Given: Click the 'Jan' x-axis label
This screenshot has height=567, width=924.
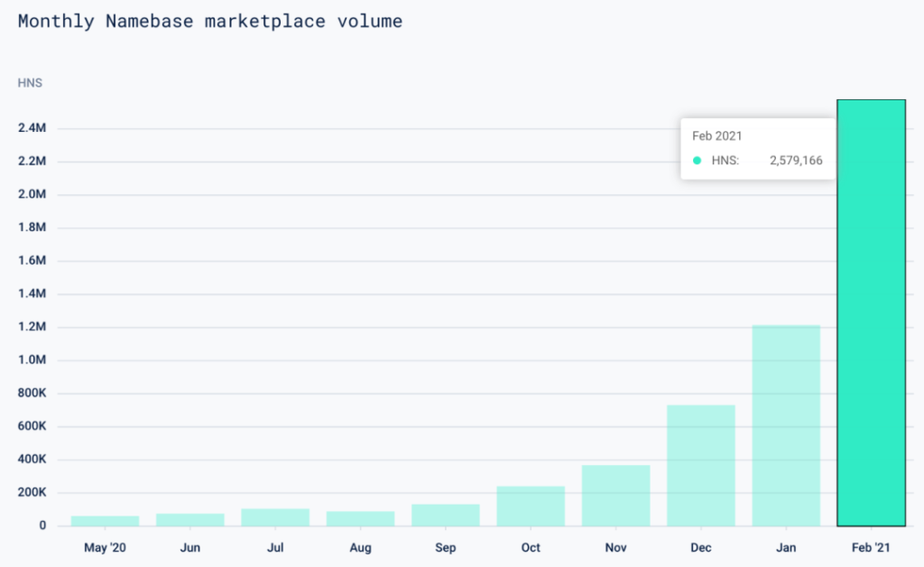Looking at the screenshot, I should [x=786, y=547].
